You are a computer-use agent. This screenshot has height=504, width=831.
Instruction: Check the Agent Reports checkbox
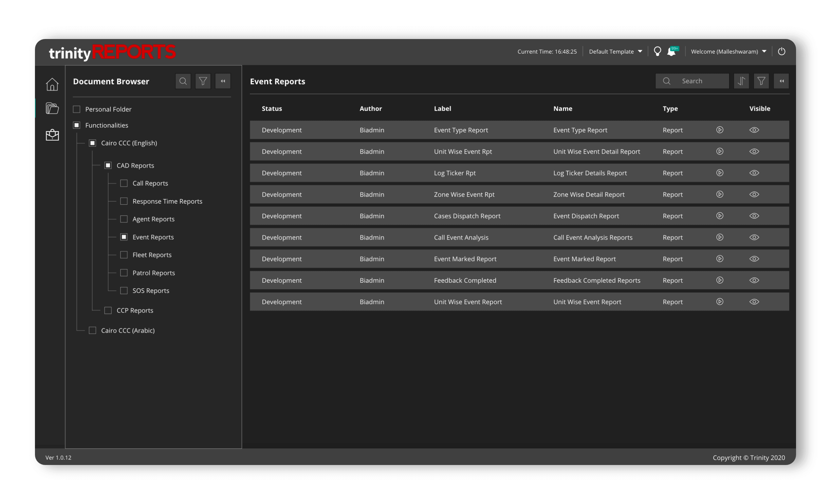coord(124,219)
